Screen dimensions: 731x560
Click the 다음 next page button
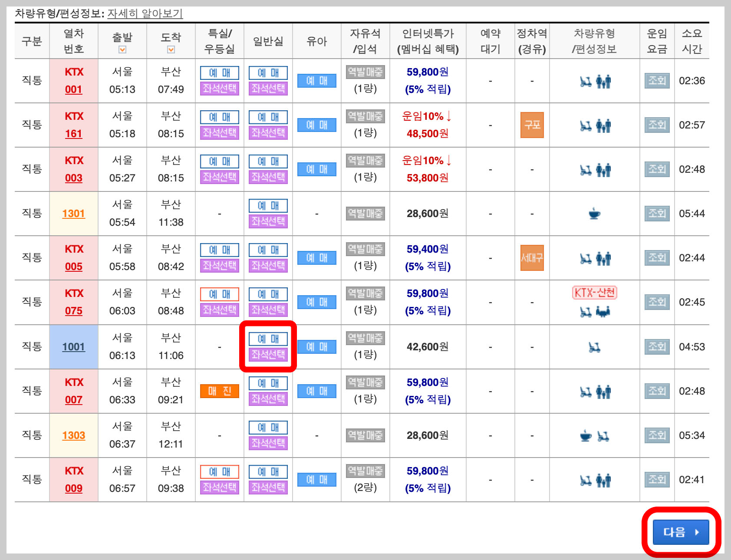click(680, 532)
